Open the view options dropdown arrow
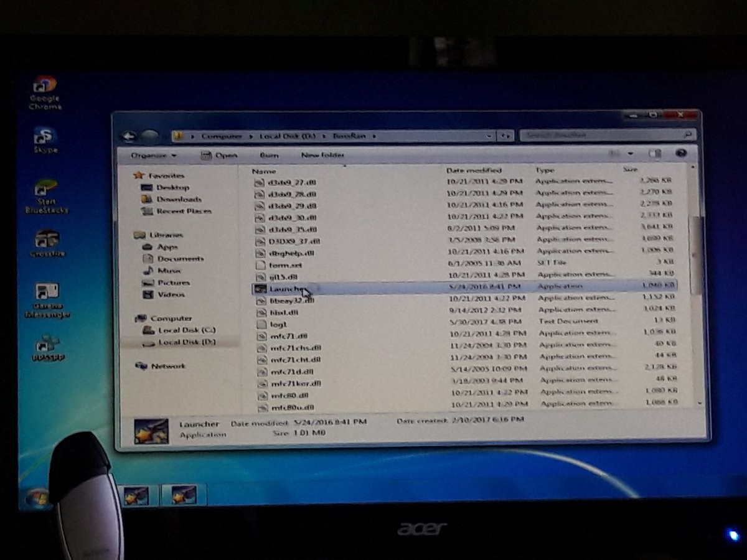Viewport: 747px width, 560px height. pyautogui.click(x=630, y=153)
